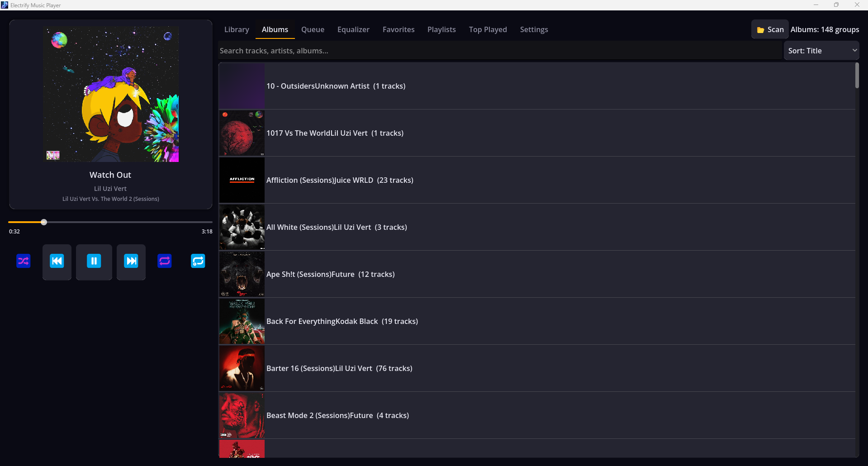Click the playback progress slider handle

click(44, 222)
